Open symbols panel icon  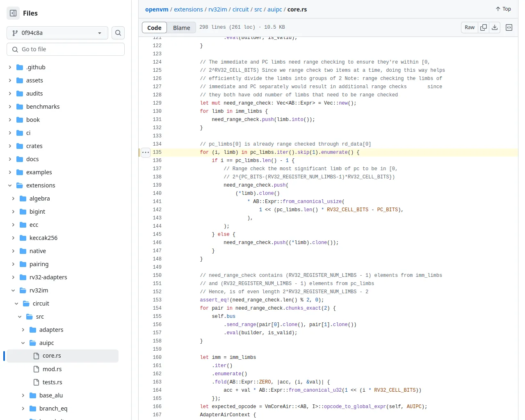[509, 27]
